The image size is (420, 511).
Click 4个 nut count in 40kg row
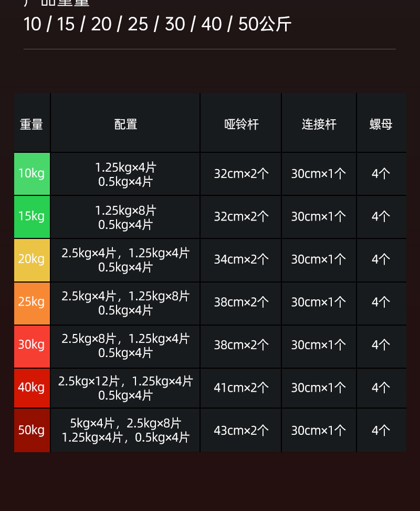click(381, 388)
